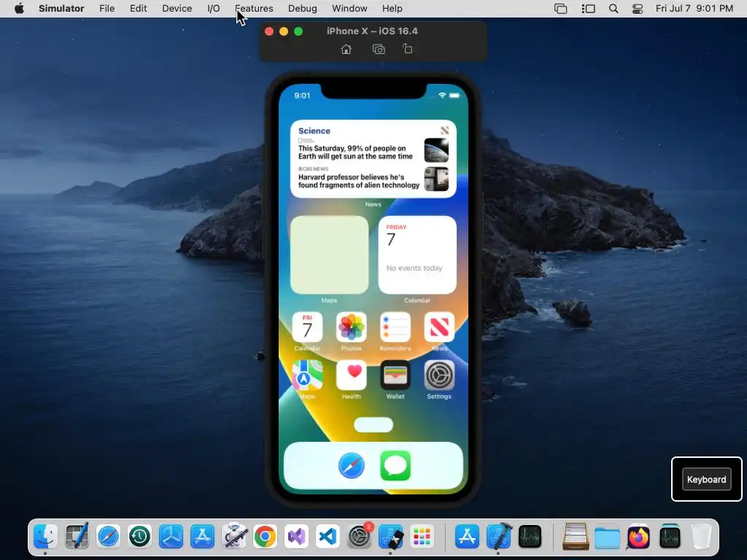Launch the Health app
The width and height of the screenshot is (747, 560).
click(x=351, y=375)
